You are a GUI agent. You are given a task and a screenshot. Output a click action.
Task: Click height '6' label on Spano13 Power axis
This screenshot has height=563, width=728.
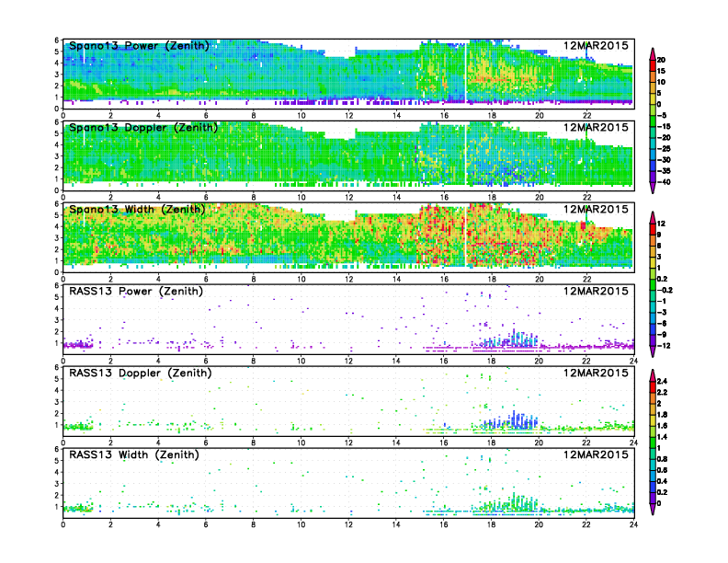click(57, 40)
